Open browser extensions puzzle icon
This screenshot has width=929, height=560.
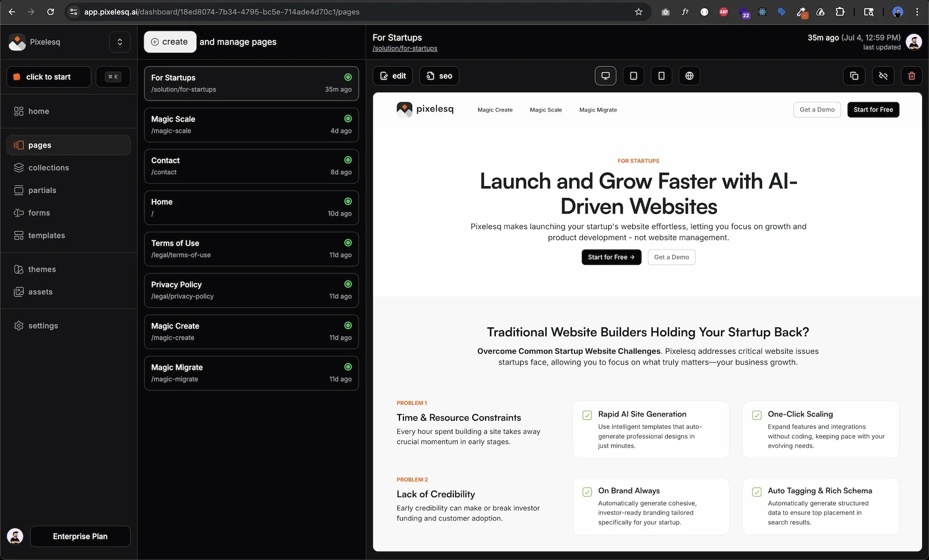tap(840, 12)
